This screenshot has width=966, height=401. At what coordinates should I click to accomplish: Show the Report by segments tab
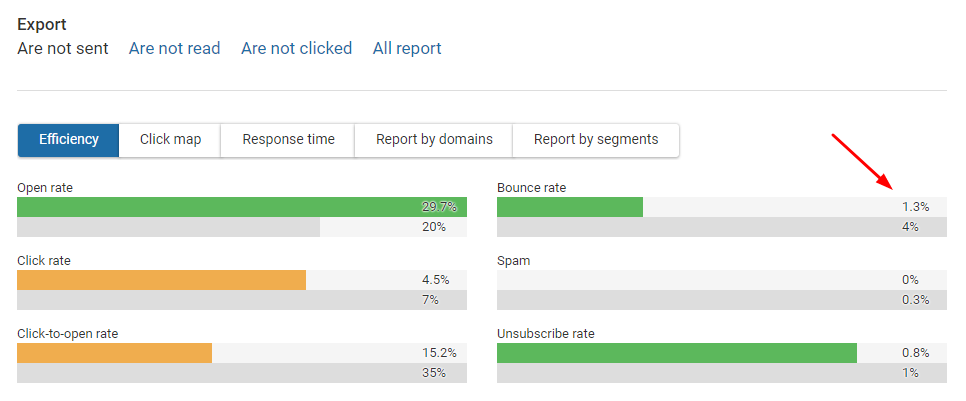(x=596, y=140)
